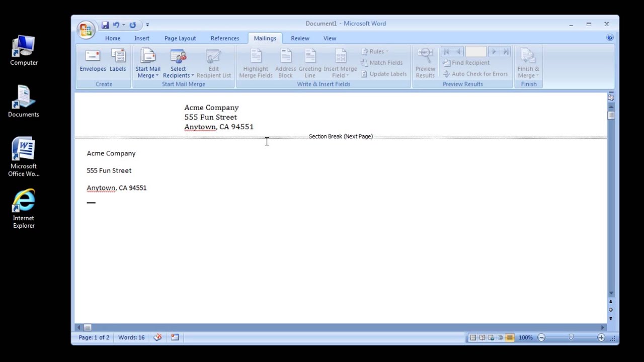Open the View tab

[330, 38]
